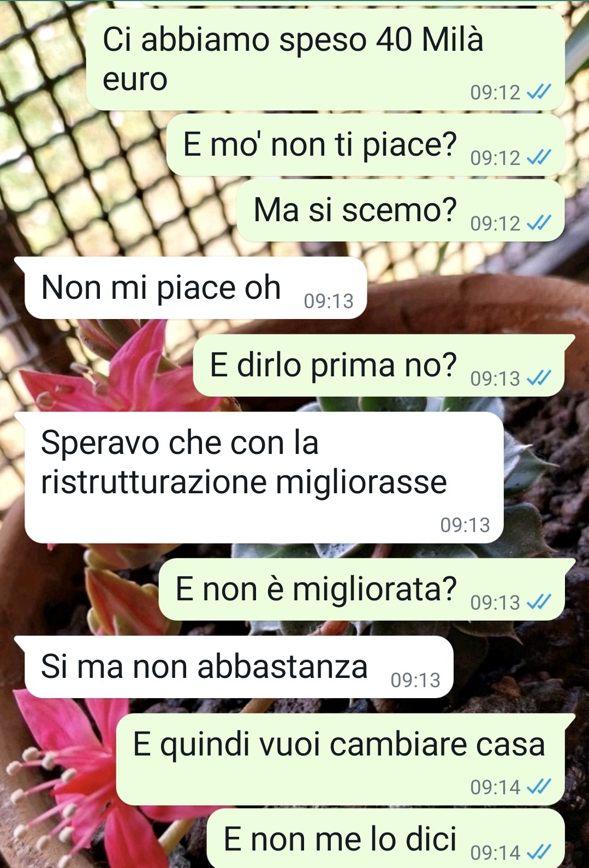Screen dimensions: 589x868
Task: Select the 'E non è migliorata?' bubble
Action: click(367, 589)
